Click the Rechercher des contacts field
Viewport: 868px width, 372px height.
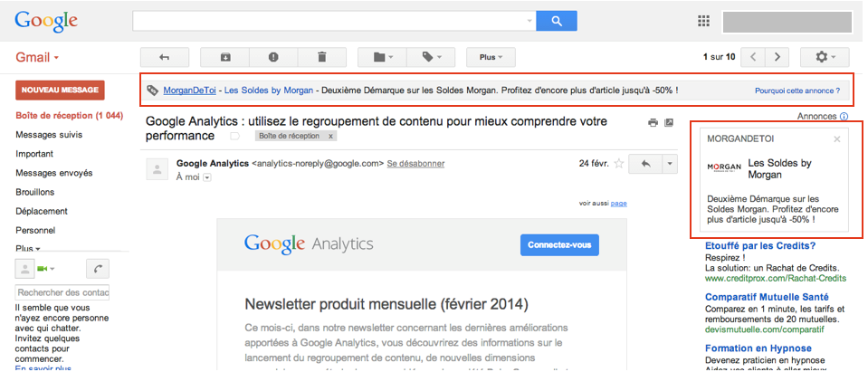point(62,292)
